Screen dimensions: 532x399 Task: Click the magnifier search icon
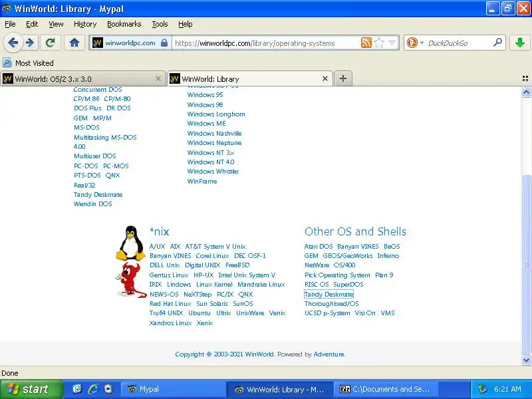pos(497,43)
